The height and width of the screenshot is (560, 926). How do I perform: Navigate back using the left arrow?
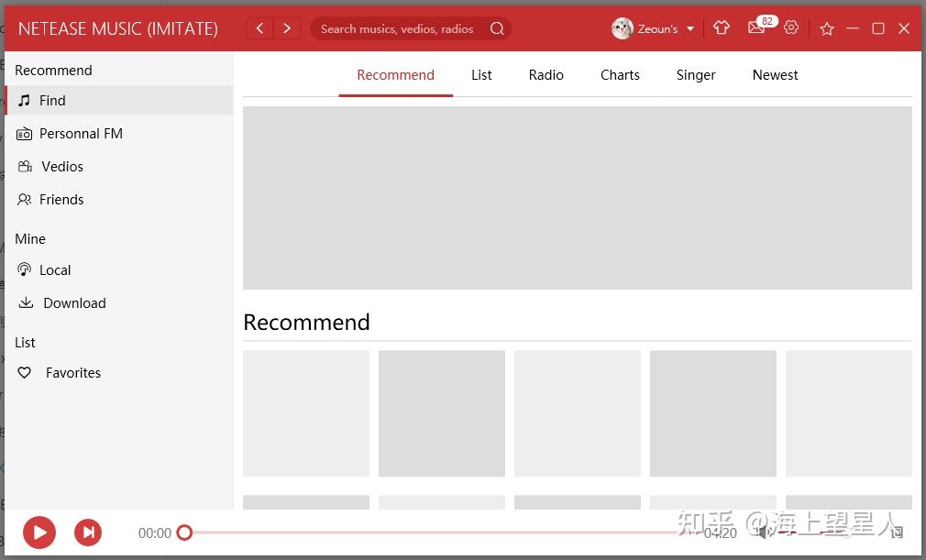(x=259, y=28)
